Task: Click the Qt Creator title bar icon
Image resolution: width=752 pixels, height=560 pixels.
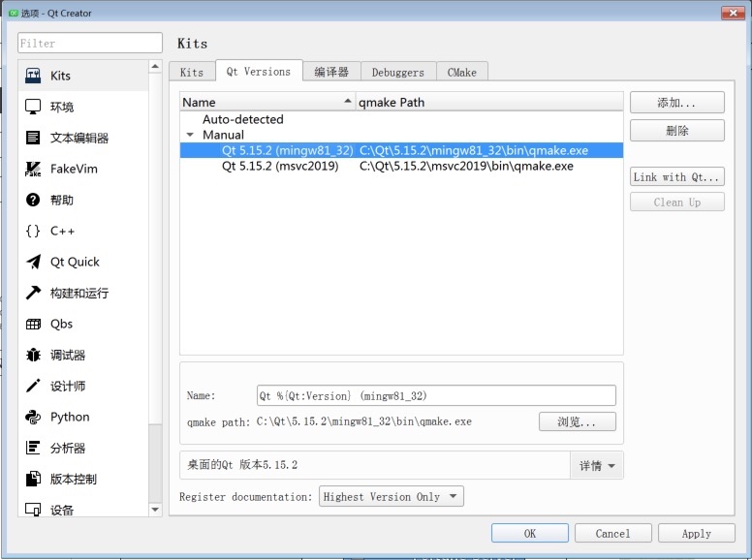Action: coord(14,13)
